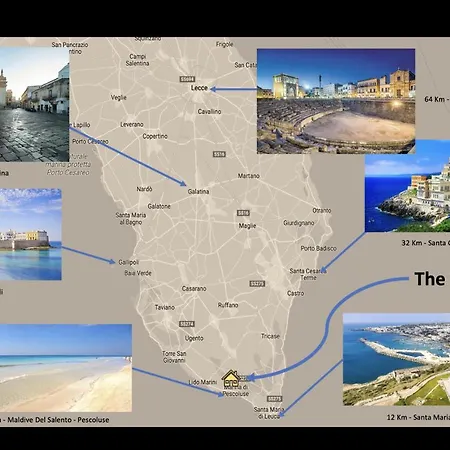Click the arrowhead pointing at Gallipoli
Image resolution: width=450 pixels, height=450 pixels.
point(112,261)
